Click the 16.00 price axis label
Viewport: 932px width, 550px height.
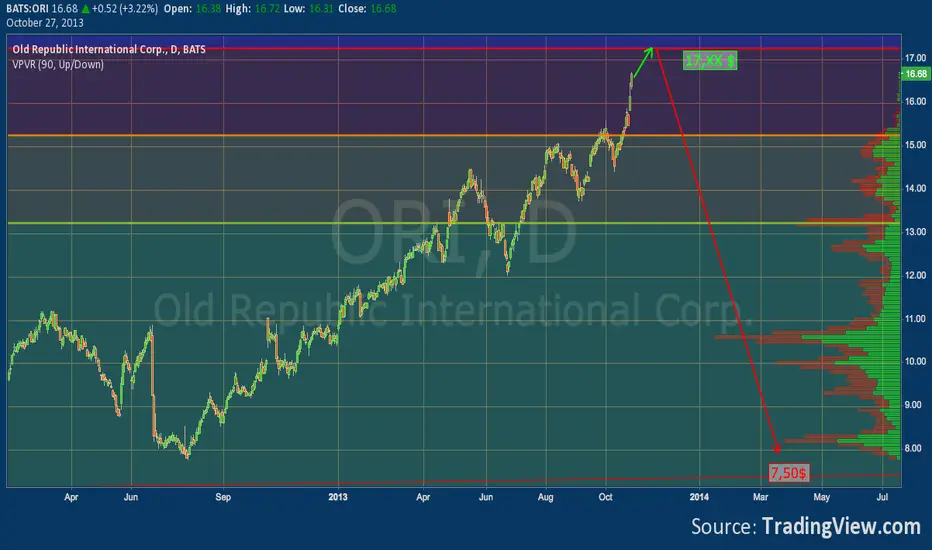coord(915,102)
